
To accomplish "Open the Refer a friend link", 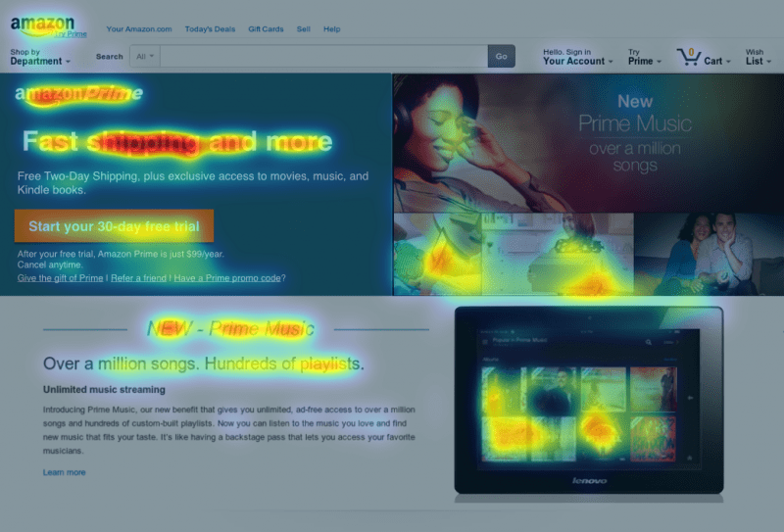I will [138, 278].
